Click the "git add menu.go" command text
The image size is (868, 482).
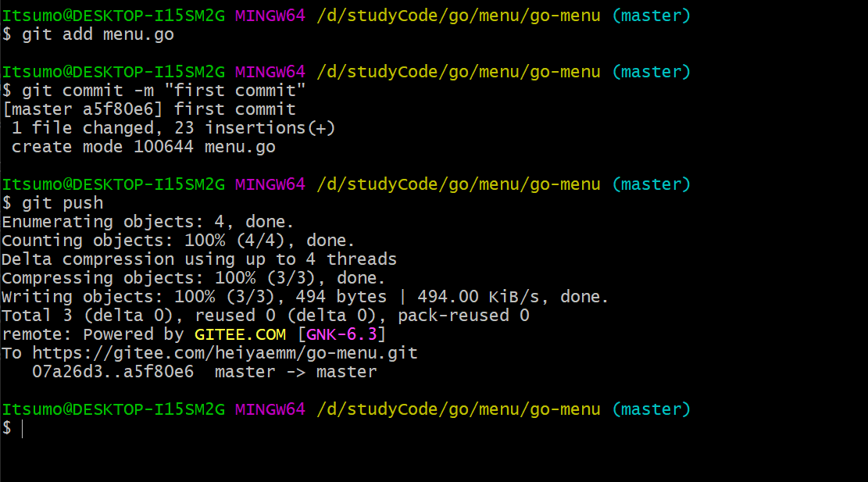click(x=98, y=34)
